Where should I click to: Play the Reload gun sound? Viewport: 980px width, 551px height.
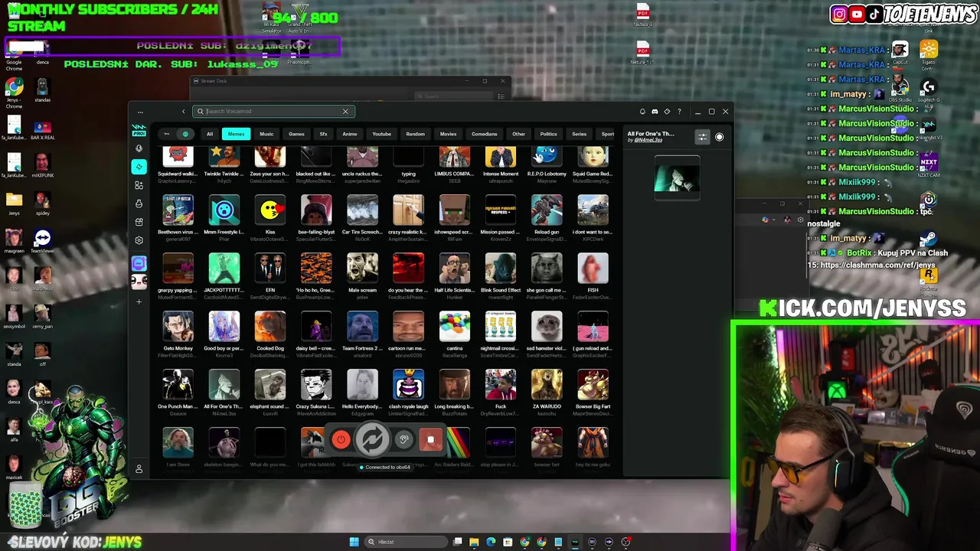(547, 210)
